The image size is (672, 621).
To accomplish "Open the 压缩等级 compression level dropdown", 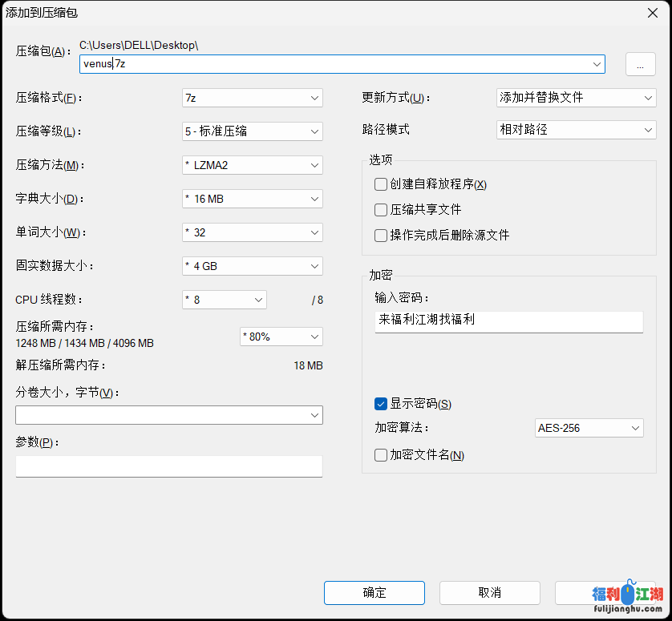I will (x=253, y=130).
